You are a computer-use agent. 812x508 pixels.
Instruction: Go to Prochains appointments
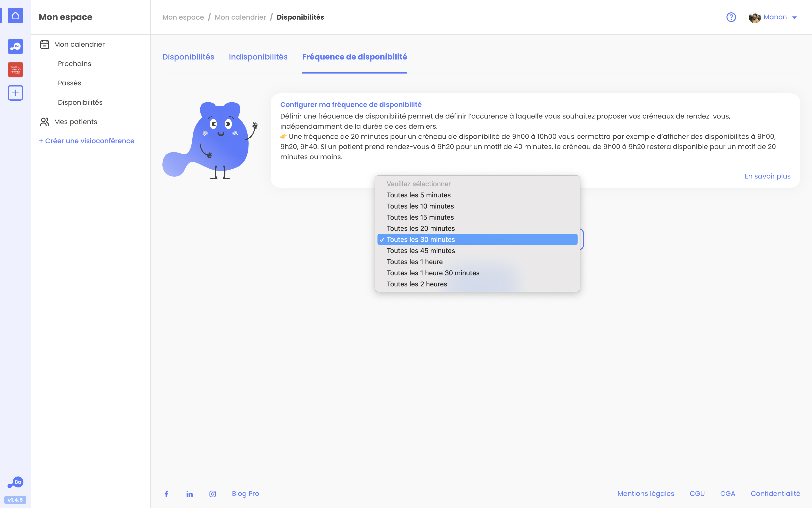tap(74, 64)
